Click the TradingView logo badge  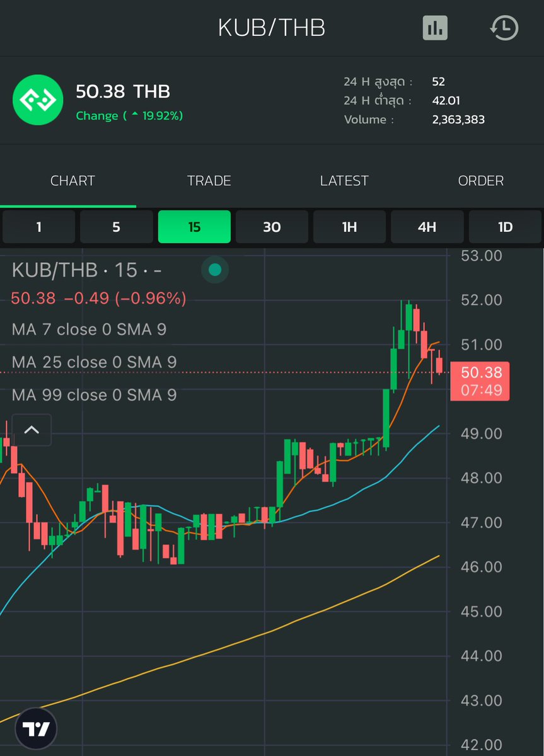37,729
